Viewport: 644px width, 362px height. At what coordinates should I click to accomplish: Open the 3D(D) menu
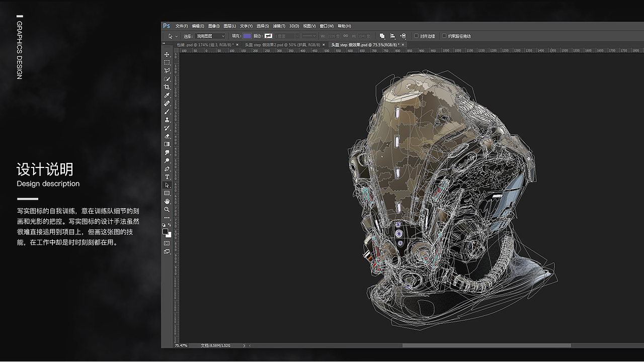294,26
